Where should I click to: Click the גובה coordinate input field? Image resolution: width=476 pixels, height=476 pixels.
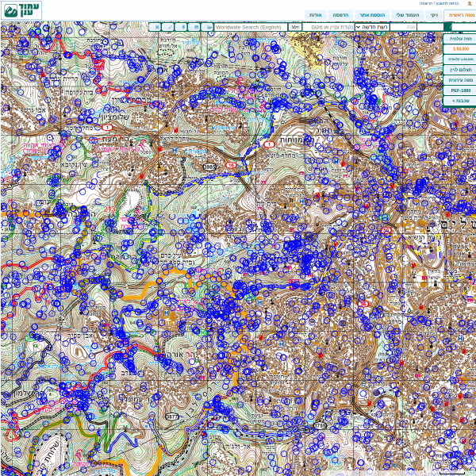coord(403,27)
